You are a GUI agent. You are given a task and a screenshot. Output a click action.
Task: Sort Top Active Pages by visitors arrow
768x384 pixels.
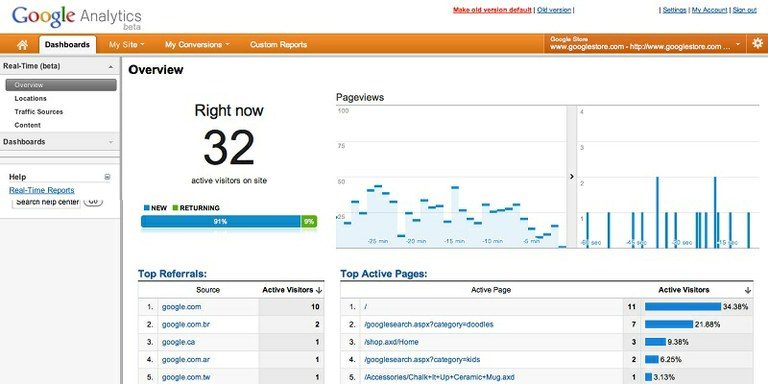747,290
